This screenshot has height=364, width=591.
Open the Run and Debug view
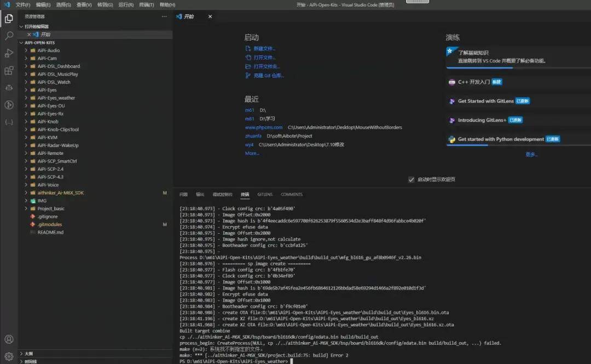tap(9, 53)
